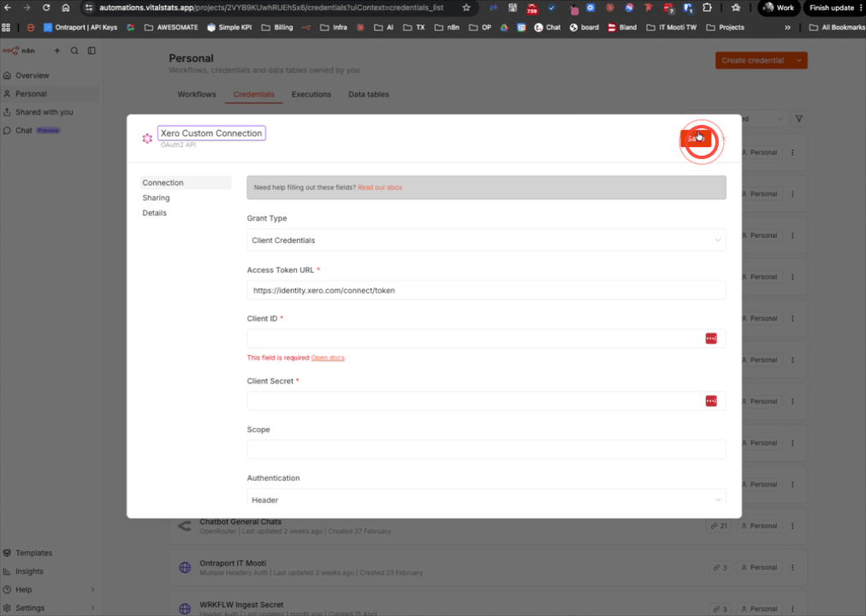Switch to the Sharing section
This screenshot has height=616, width=866.
click(156, 198)
